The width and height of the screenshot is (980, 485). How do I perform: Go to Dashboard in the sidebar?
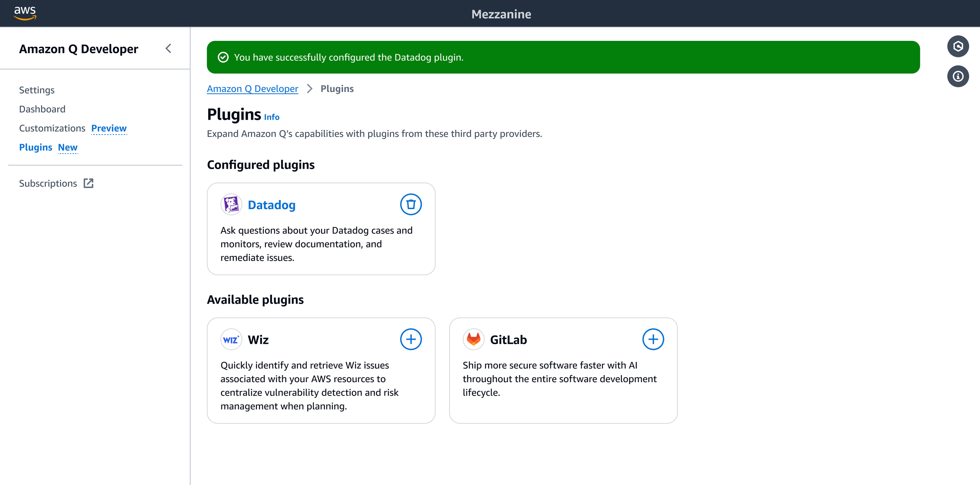(42, 109)
